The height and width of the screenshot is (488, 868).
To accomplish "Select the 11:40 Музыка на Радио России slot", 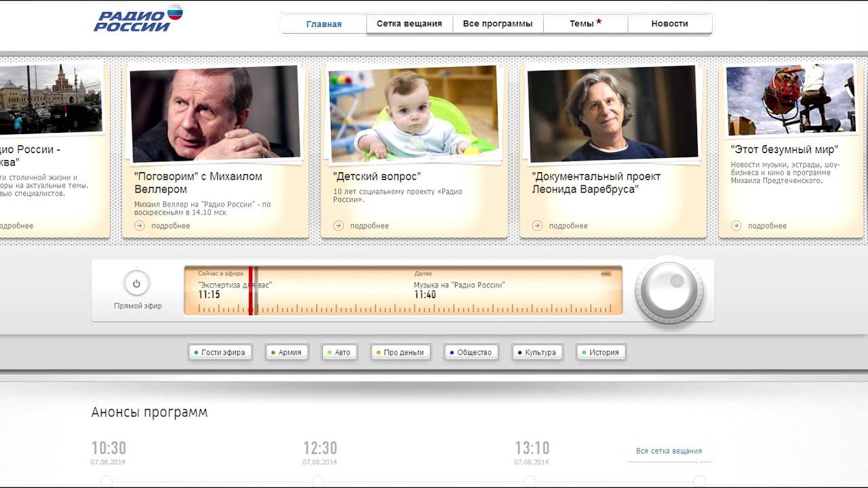I will (459, 290).
